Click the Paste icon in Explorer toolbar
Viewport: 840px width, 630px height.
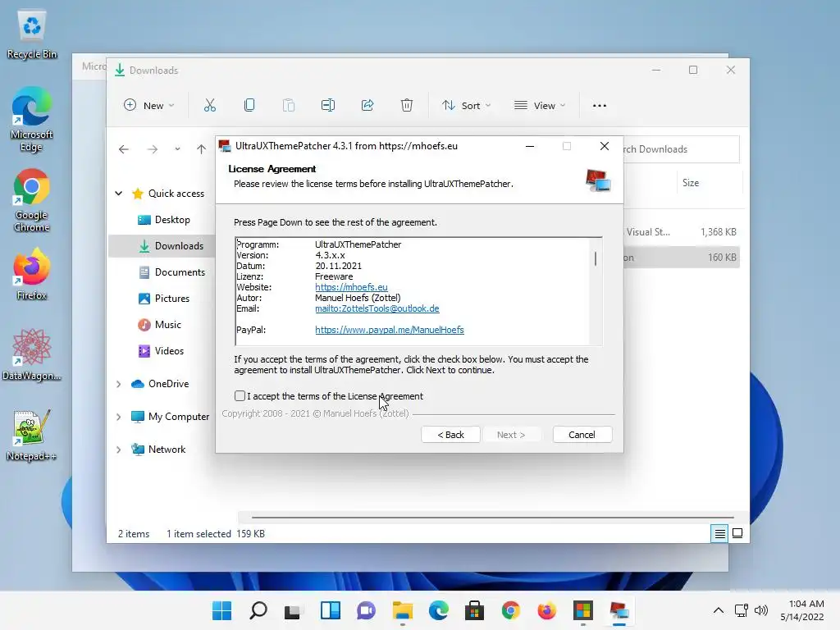[289, 106]
